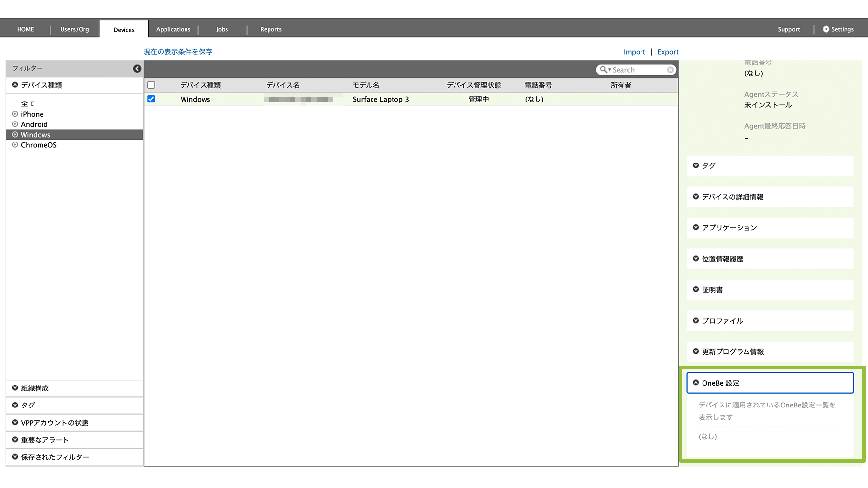
Task: Expand the 位置情報履歴 section
Action: 770,259
